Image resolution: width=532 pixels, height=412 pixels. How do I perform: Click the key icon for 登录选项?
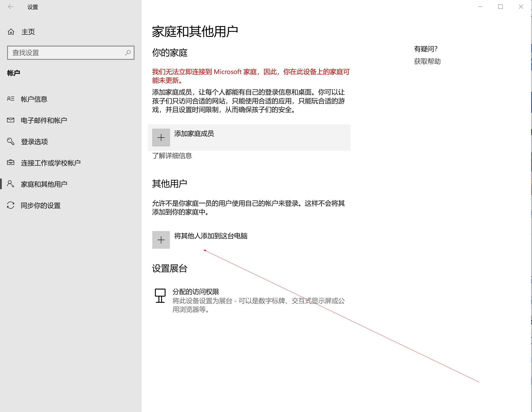pos(11,141)
